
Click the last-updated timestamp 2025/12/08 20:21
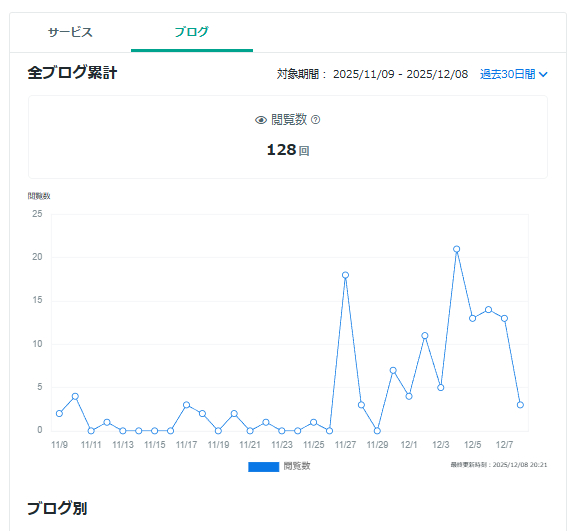(520, 465)
